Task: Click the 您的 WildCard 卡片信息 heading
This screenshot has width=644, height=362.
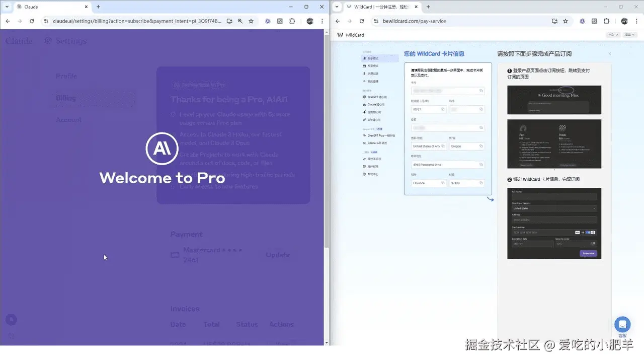Action: pyautogui.click(x=434, y=54)
